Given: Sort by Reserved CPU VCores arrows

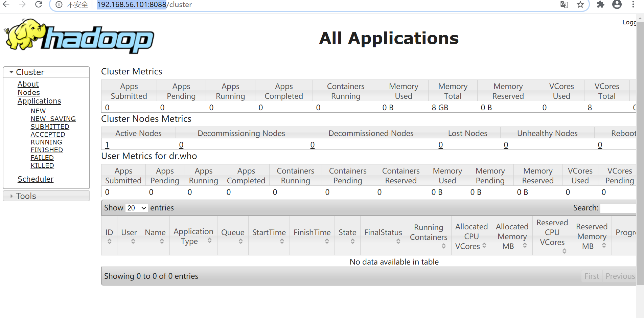Looking at the screenshot, I should [x=564, y=251].
